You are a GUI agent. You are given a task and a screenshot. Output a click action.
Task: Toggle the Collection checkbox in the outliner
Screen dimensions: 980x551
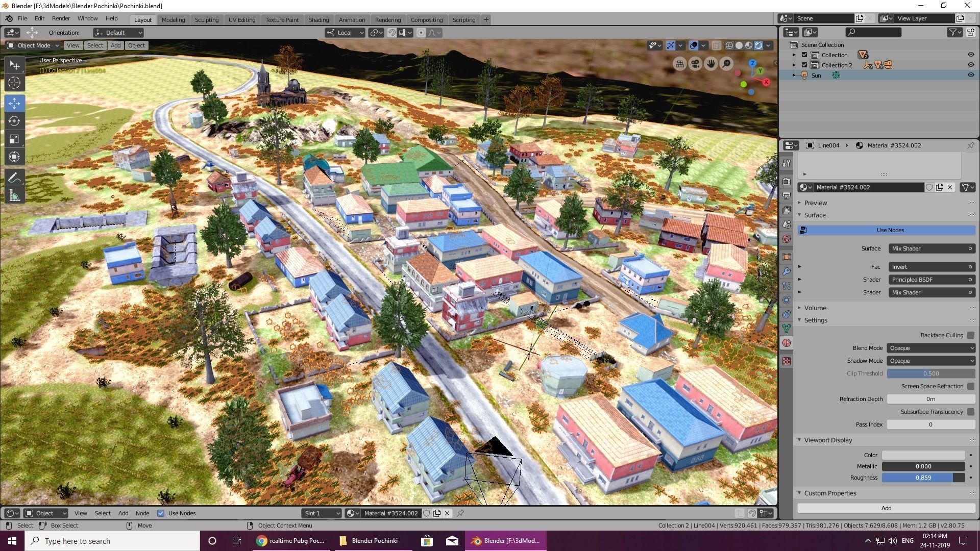pyautogui.click(x=804, y=55)
